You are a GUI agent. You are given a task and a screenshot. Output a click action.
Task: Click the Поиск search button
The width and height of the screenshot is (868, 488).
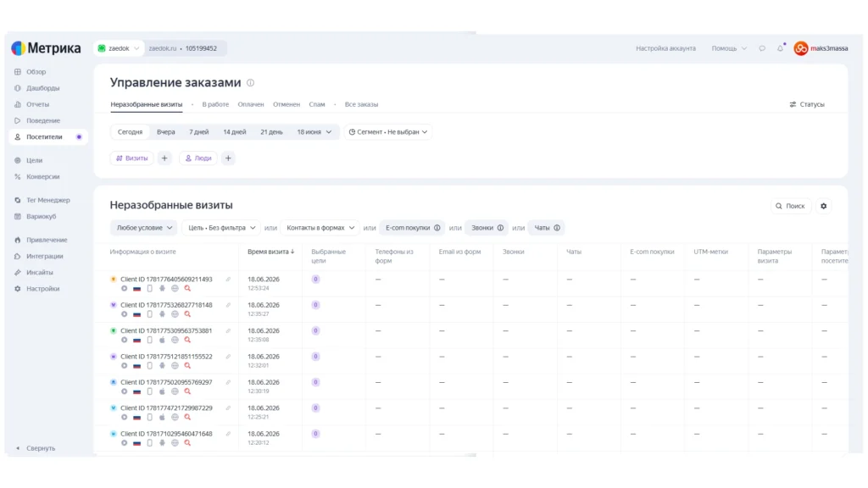(x=791, y=206)
